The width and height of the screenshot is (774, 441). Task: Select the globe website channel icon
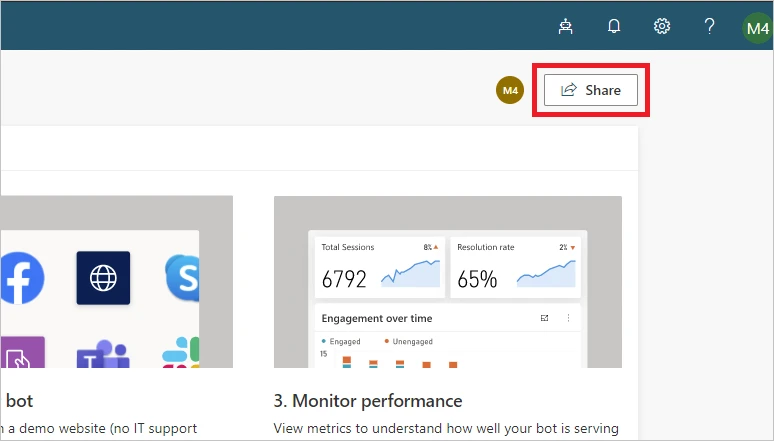pyautogui.click(x=103, y=277)
